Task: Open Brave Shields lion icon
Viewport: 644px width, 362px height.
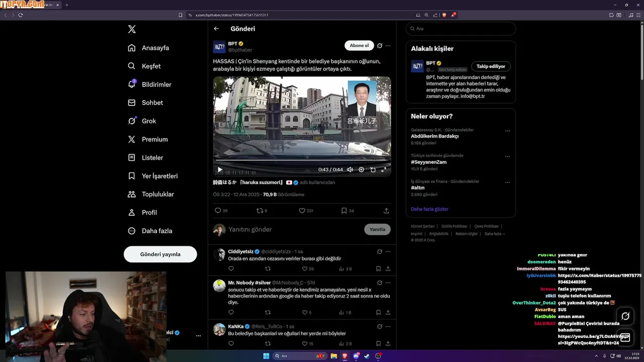Action: (x=444, y=15)
